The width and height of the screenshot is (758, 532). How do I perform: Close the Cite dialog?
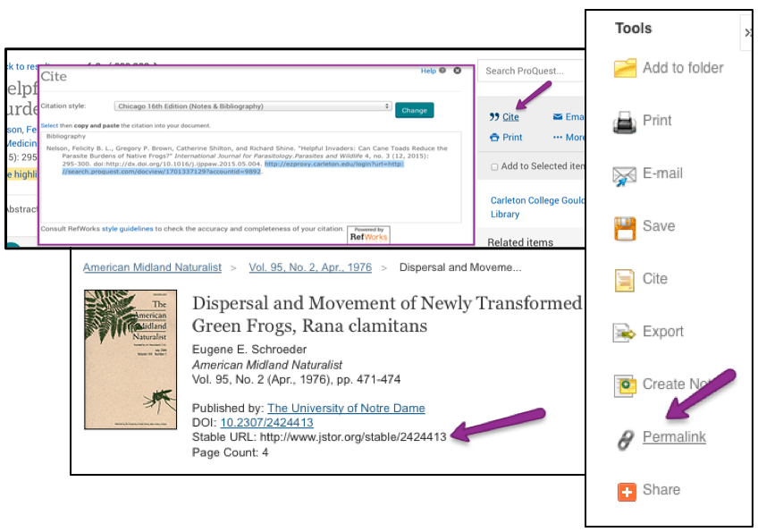pos(457,71)
